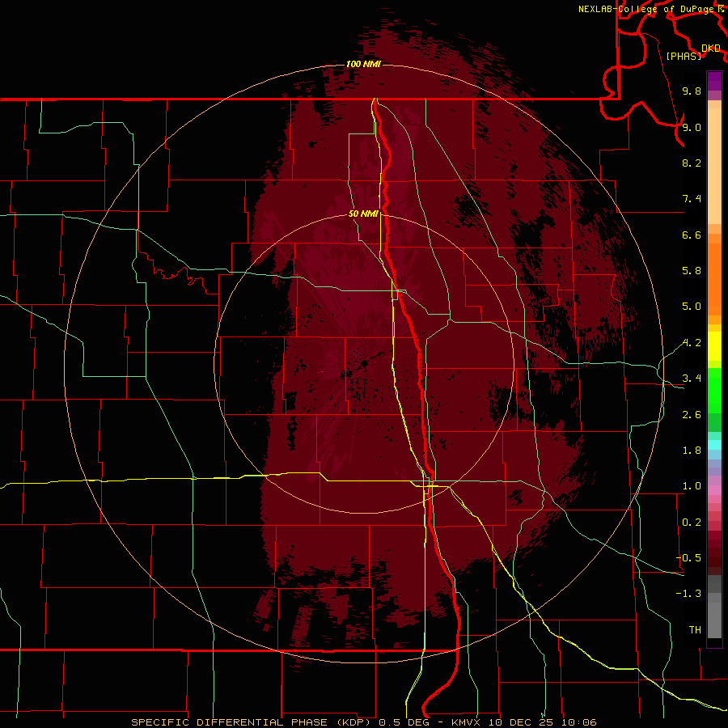
Task: Click the TH threshold label on the scale
Action: click(695, 630)
